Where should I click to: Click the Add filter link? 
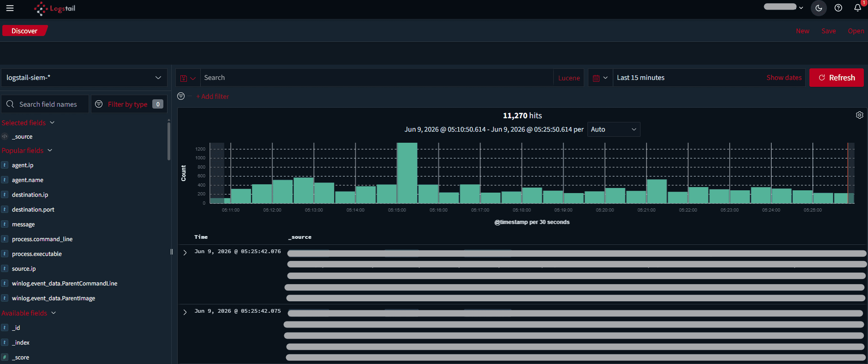click(212, 97)
